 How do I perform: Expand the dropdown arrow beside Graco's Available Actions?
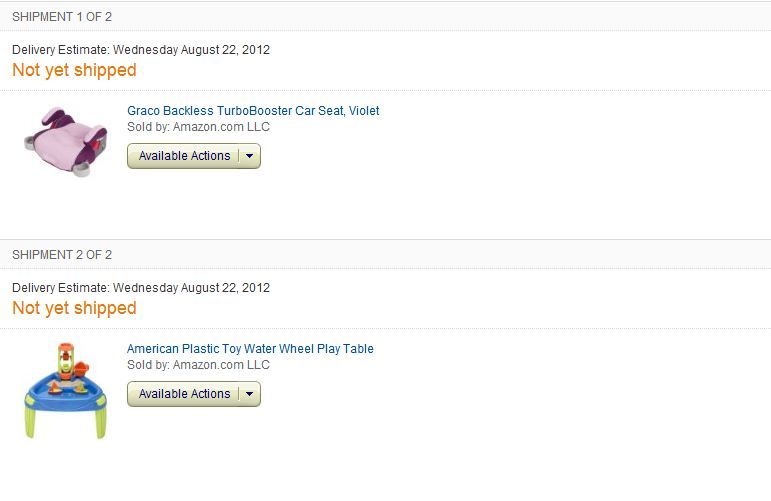[249, 156]
